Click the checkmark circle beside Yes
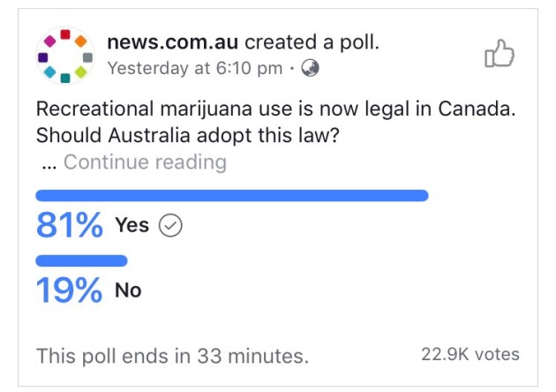This screenshot has width=556, height=392. click(170, 226)
